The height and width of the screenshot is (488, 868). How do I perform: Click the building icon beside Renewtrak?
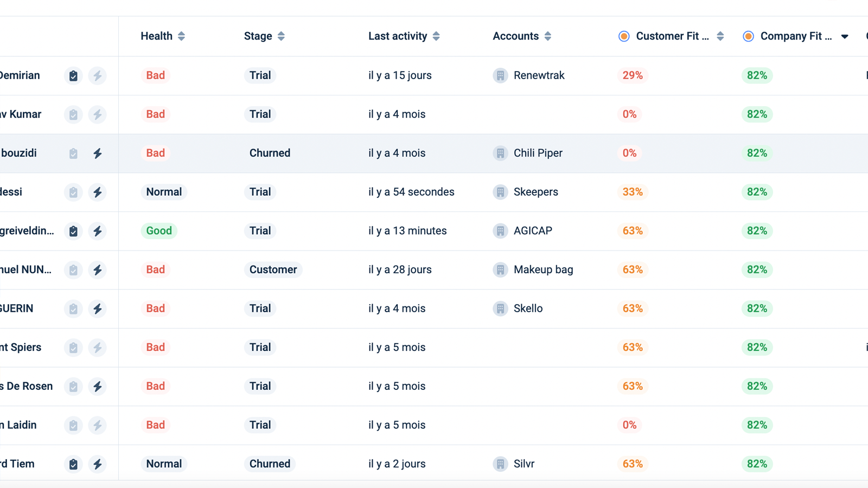tap(500, 76)
